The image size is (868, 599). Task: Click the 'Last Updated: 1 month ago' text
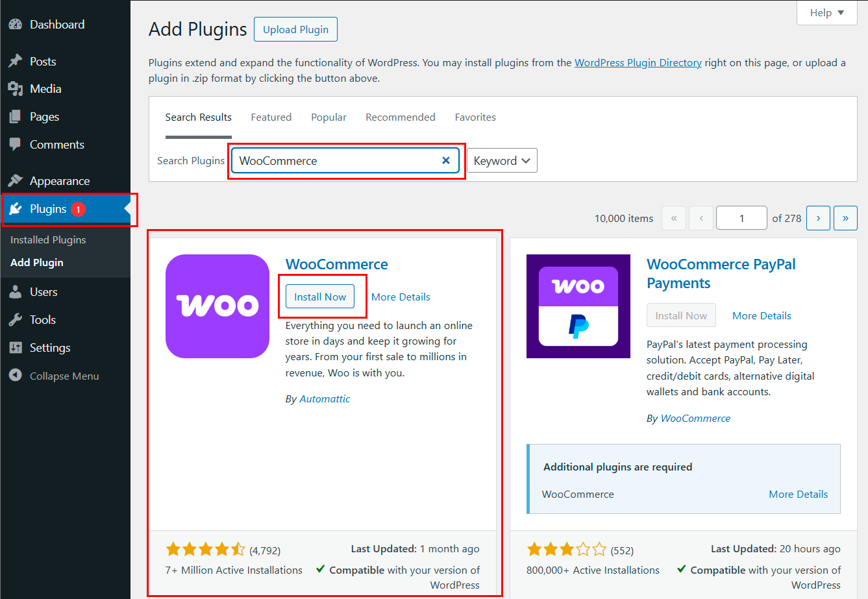(415, 549)
